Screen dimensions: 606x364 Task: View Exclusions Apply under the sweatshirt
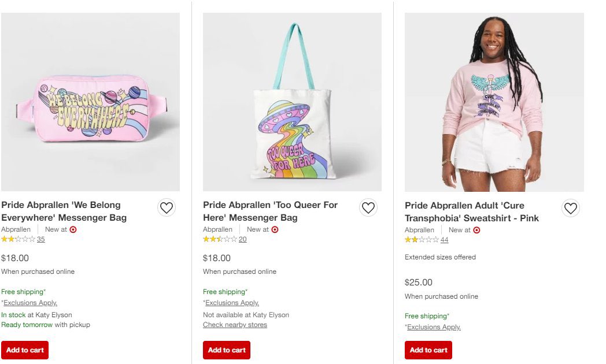(x=434, y=327)
